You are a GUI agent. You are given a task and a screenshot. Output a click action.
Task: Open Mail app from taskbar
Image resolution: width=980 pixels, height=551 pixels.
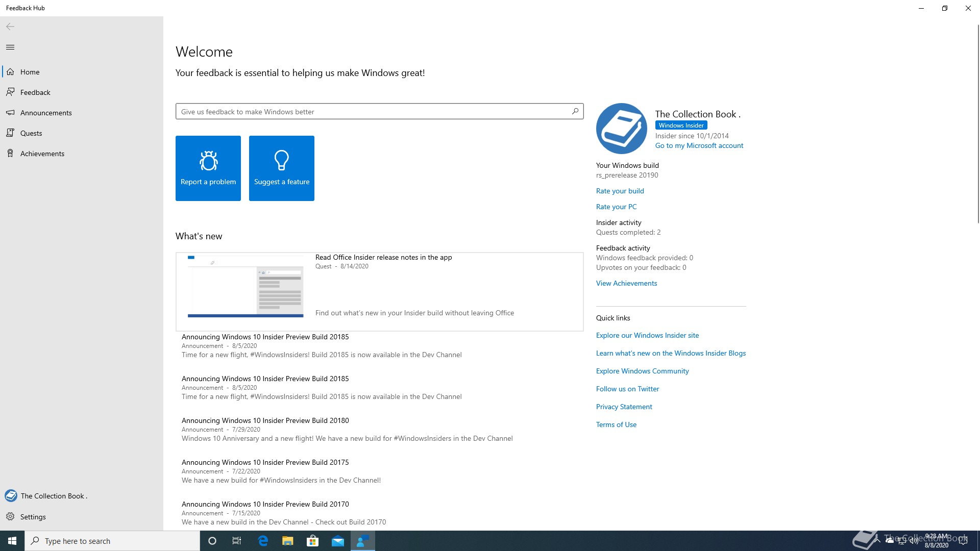338,541
